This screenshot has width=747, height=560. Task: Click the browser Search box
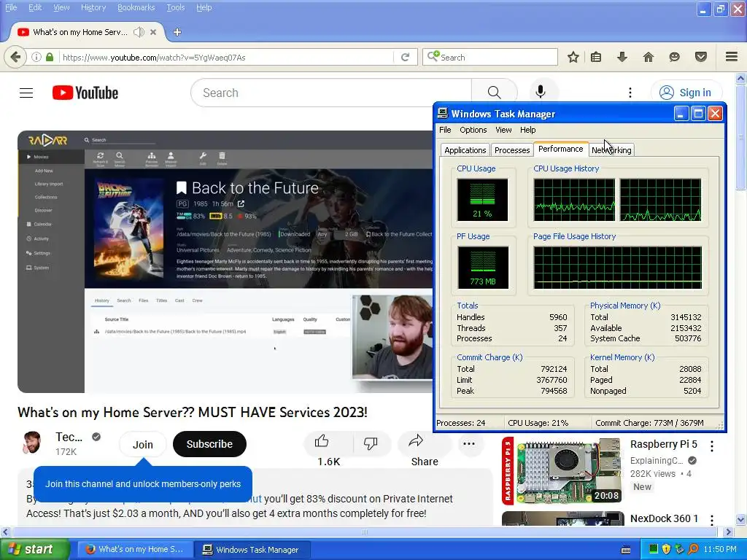490,57
